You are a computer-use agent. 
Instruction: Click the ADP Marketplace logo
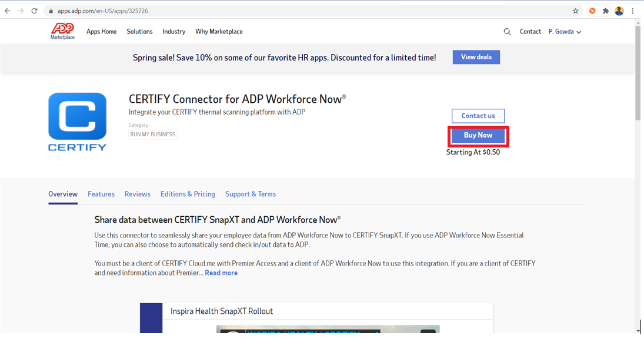tap(62, 31)
